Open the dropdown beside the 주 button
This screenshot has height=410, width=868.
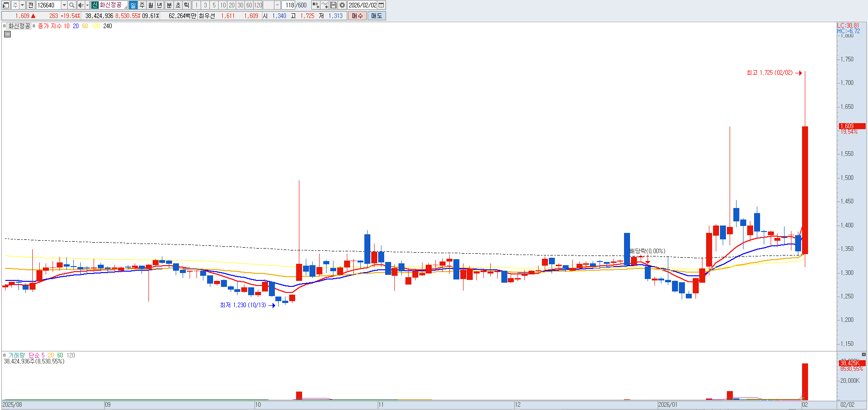[x=22, y=5]
